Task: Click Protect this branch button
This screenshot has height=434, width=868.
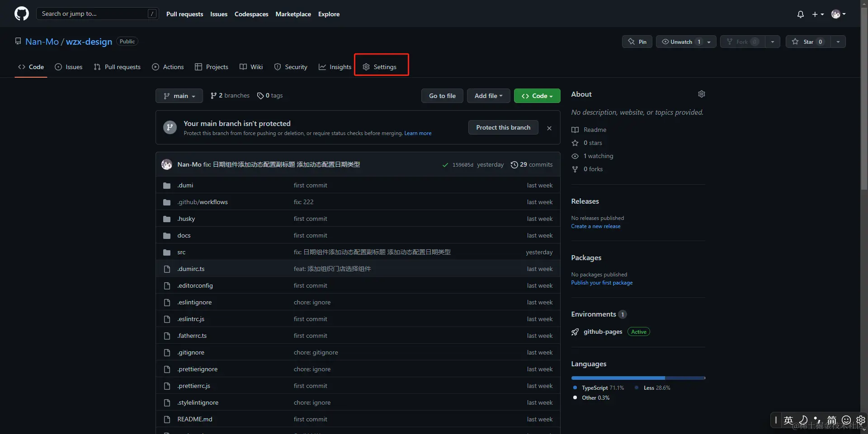Action: click(x=503, y=127)
